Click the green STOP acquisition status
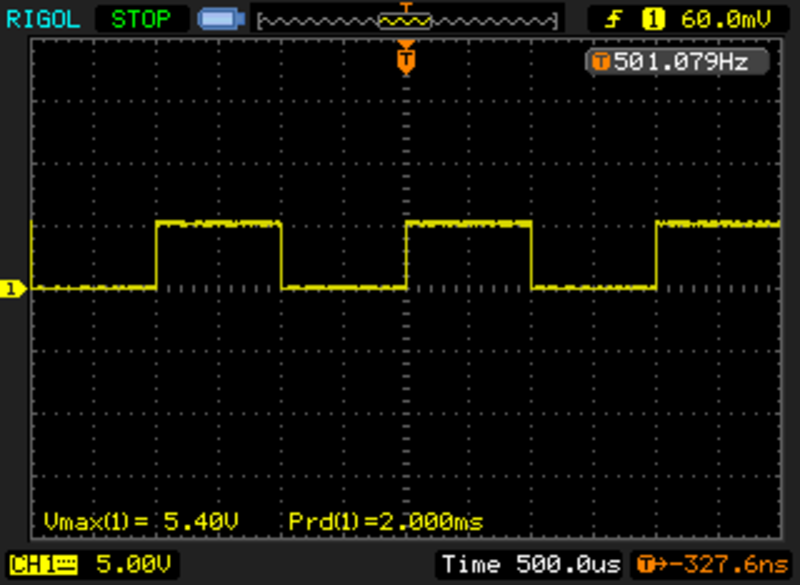The width and height of the screenshot is (800, 585). tap(140, 18)
